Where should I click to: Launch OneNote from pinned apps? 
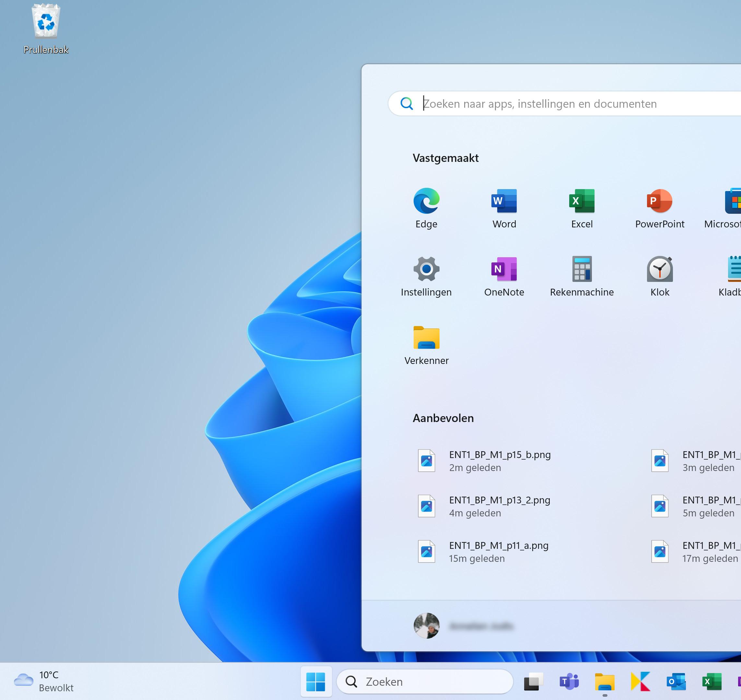[x=504, y=269]
